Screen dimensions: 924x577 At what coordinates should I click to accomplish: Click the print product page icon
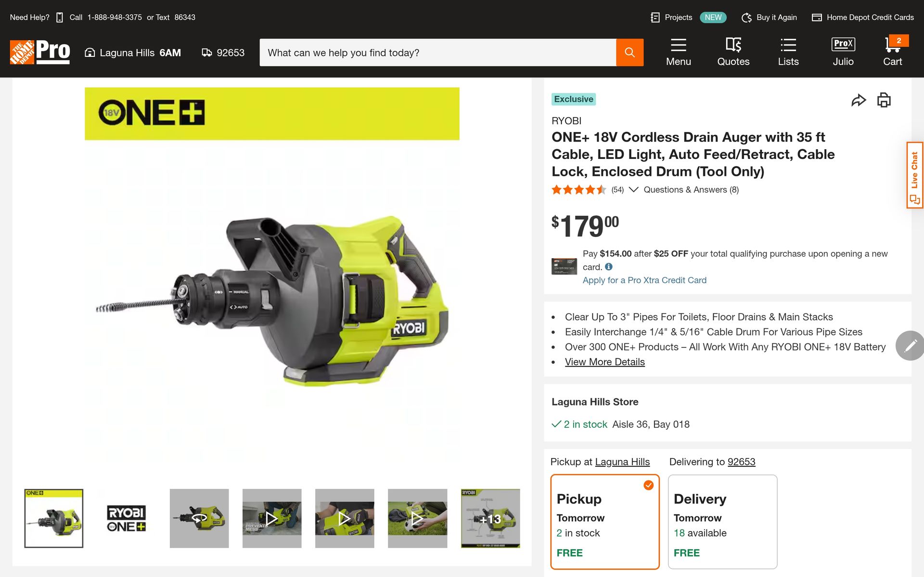(x=884, y=100)
